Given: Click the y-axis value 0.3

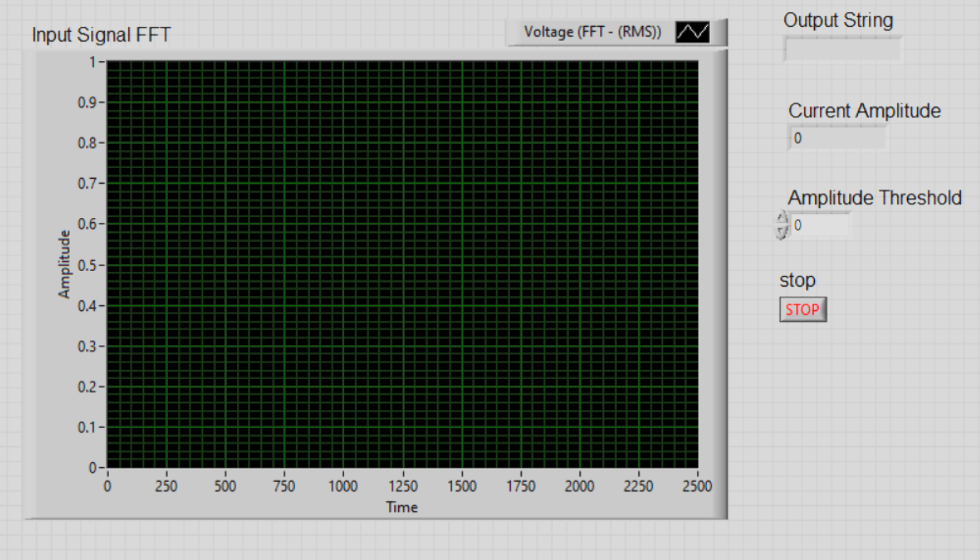Looking at the screenshot, I should click(87, 346).
